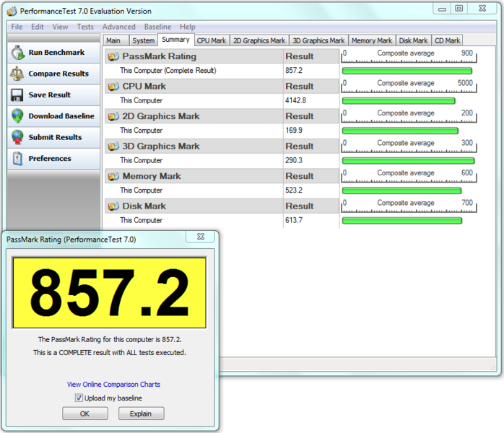The width and height of the screenshot is (504, 433).
Task: Open the 3D Graphics Mark tab
Action: coord(318,41)
